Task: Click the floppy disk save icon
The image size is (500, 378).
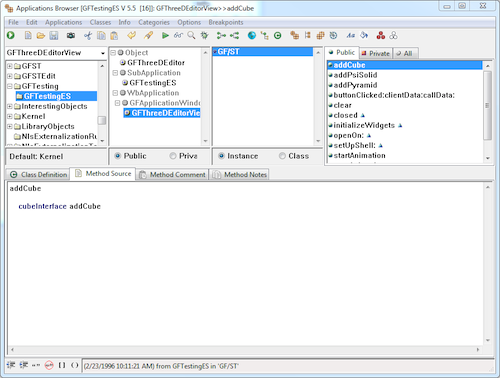Action: coord(54,35)
